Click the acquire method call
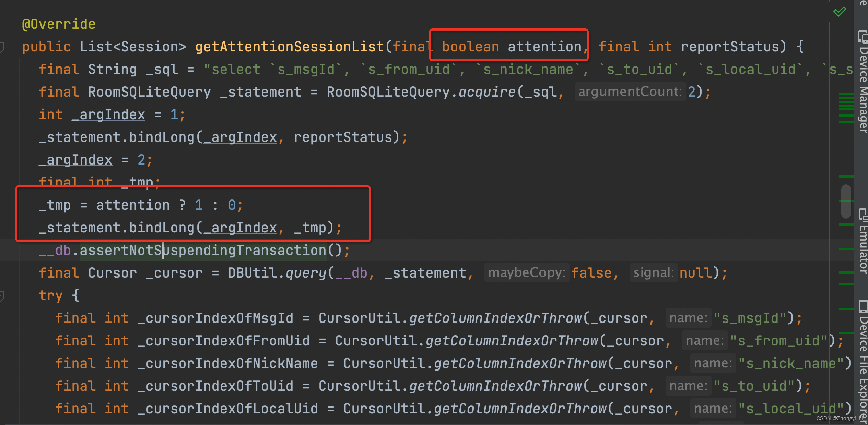This screenshot has height=425, width=868. [x=487, y=92]
